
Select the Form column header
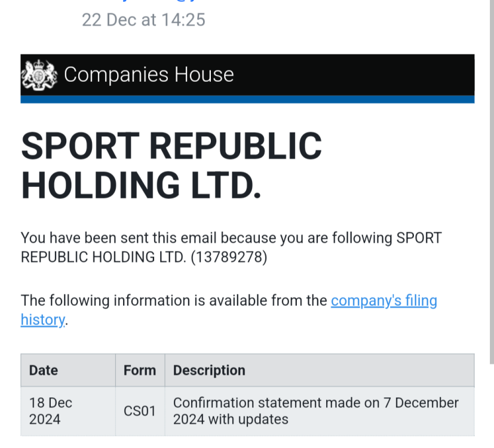click(140, 370)
